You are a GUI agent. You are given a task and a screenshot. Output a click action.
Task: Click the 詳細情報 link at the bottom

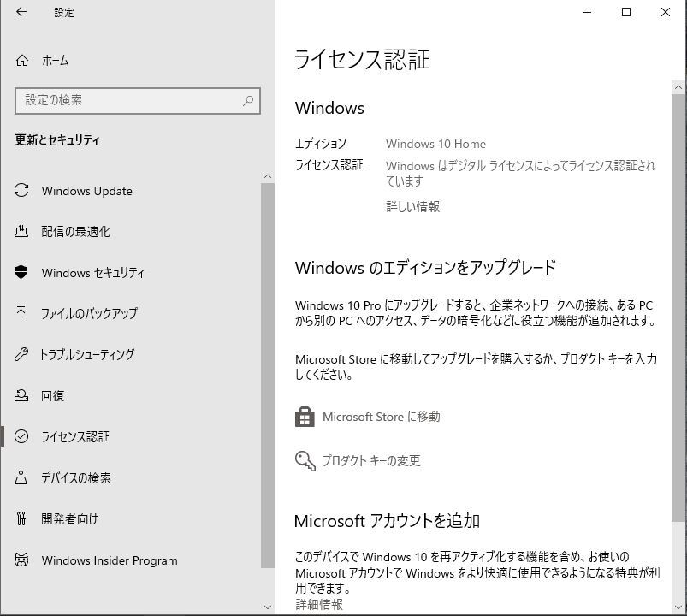(319, 604)
